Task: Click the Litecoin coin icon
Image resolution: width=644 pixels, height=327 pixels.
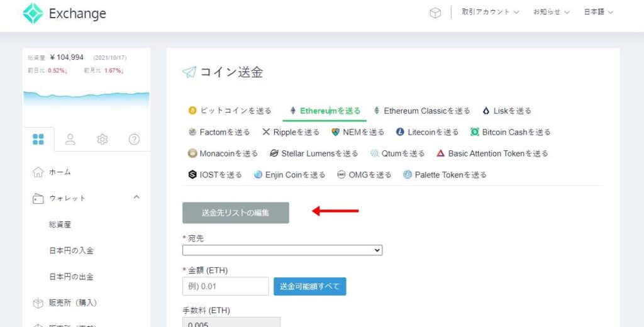Action: click(x=400, y=132)
